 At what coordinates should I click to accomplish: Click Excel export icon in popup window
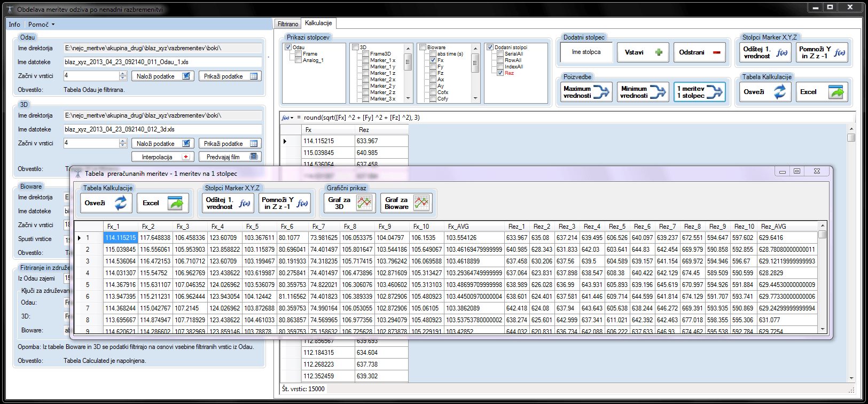tap(175, 203)
